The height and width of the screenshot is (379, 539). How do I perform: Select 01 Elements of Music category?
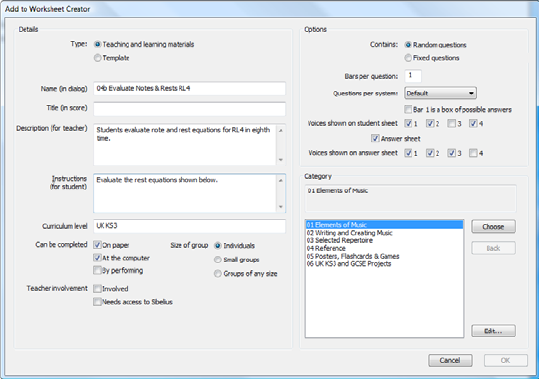[x=384, y=225]
